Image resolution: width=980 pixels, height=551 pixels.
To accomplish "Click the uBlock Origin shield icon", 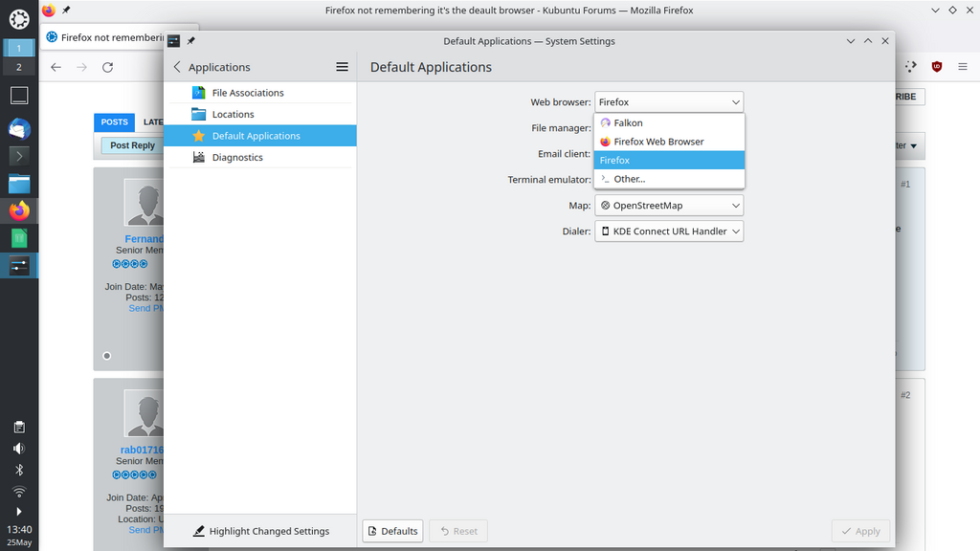I will coord(936,67).
